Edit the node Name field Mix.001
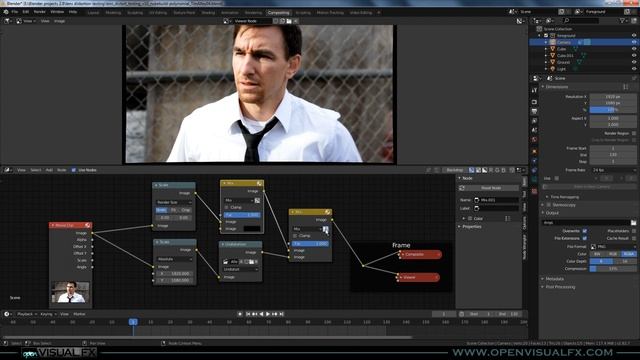Screen dimensions: 640x360 click(496, 200)
